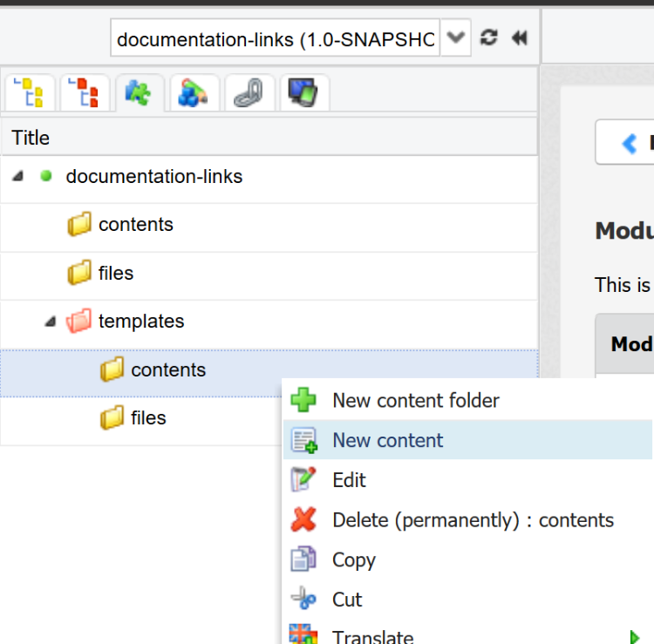Select the files folder under templates
654x644 pixels.
tap(141, 421)
